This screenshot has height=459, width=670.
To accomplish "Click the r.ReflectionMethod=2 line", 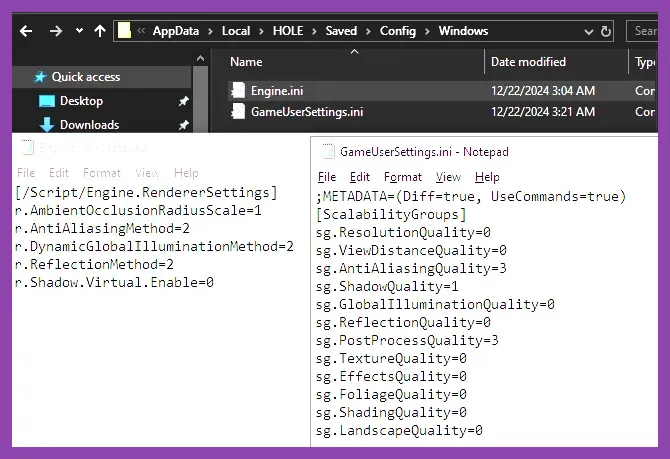I will (94, 265).
